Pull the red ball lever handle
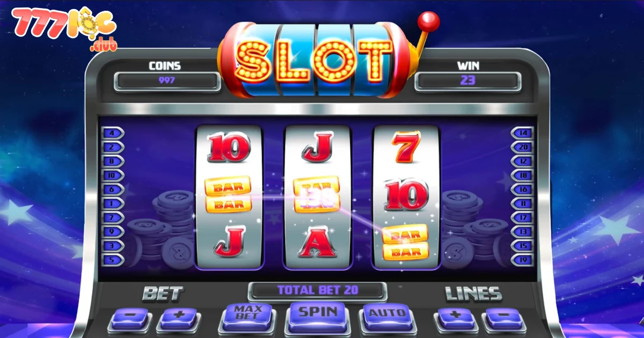The height and width of the screenshot is (338, 644). tap(429, 22)
